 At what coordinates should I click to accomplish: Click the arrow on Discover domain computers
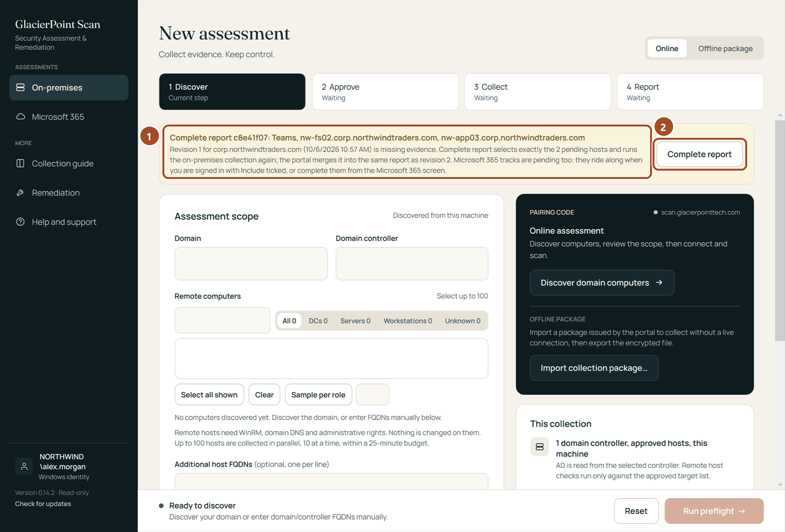(659, 282)
